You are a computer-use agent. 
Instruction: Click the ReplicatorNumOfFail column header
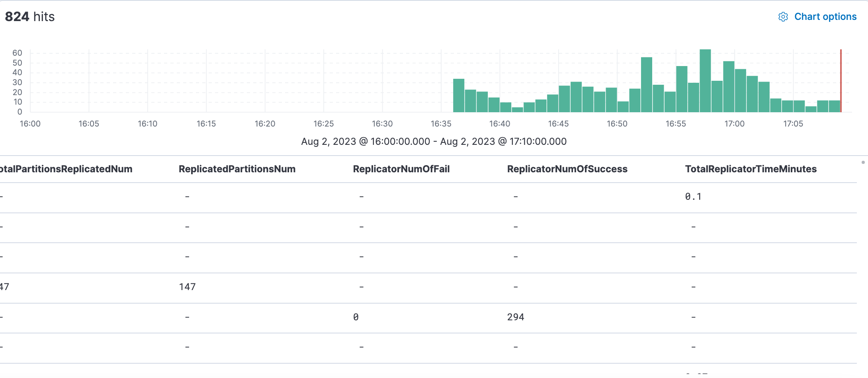coord(401,169)
